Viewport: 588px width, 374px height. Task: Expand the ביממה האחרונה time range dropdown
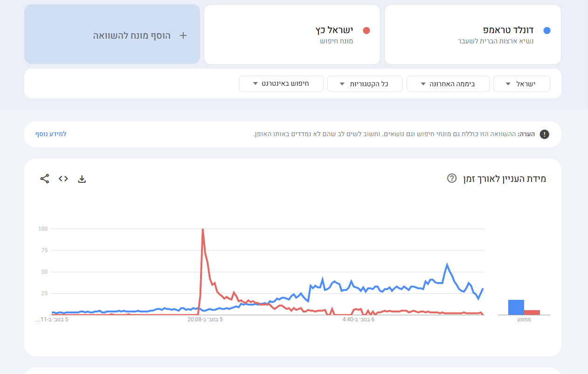click(x=448, y=84)
